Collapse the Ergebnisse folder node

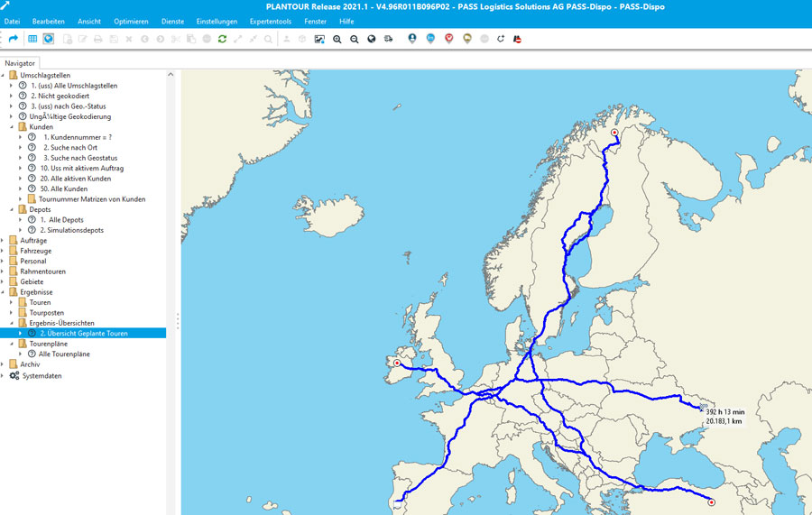(x=3, y=292)
